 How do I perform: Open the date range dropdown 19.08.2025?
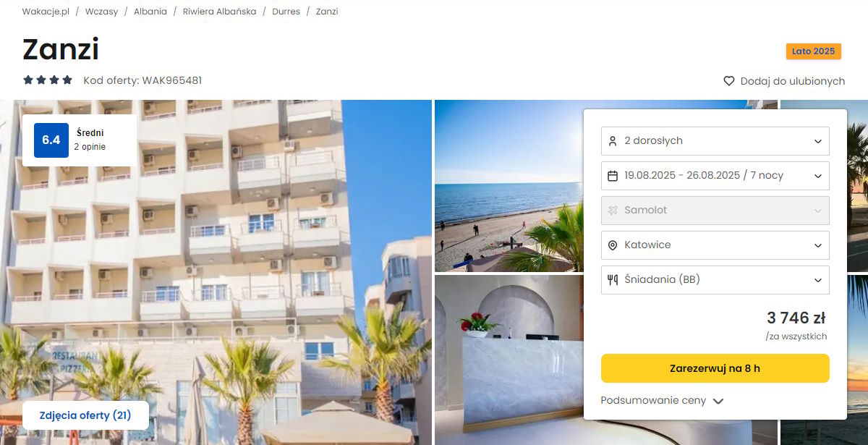715,176
